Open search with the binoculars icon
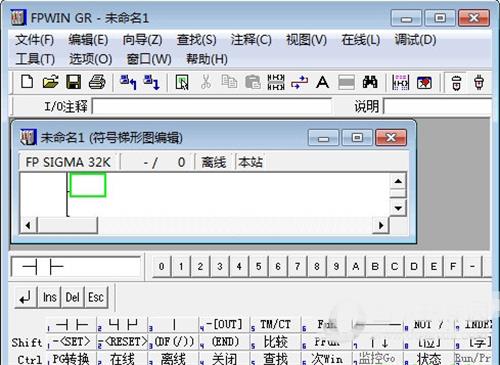500x365 pixels. (370, 82)
